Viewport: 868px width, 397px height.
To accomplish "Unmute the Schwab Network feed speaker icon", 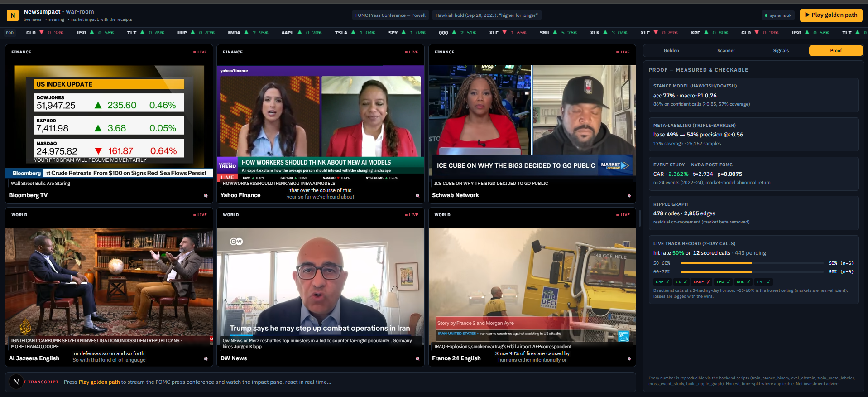I will [x=629, y=195].
